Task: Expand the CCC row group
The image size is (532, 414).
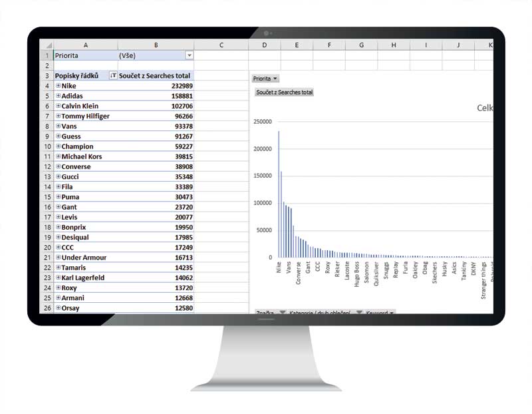Action: (x=58, y=247)
